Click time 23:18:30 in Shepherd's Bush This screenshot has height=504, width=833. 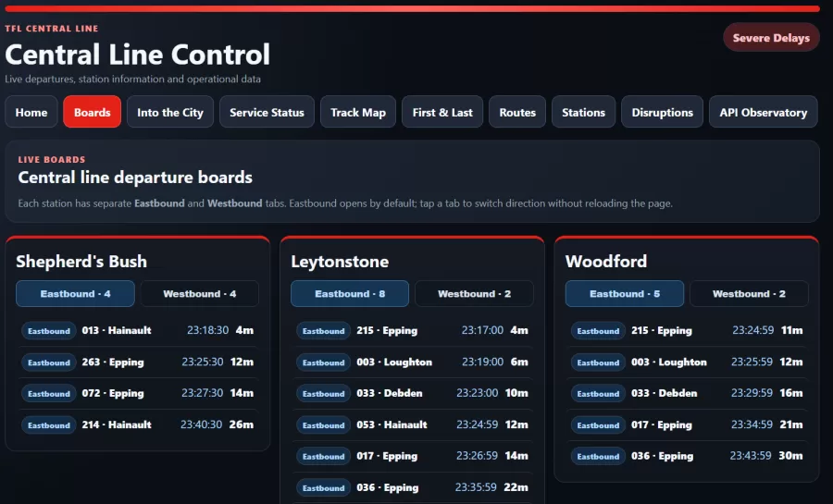pos(207,330)
